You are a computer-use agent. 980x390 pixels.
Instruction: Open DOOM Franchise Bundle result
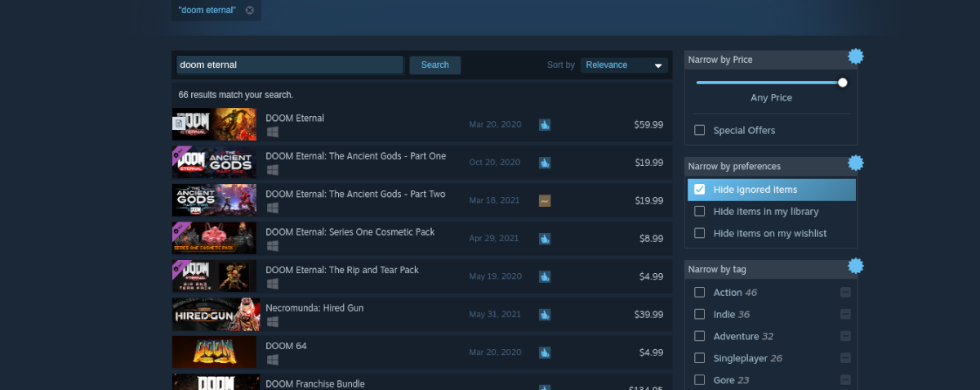[x=315, y=384]
